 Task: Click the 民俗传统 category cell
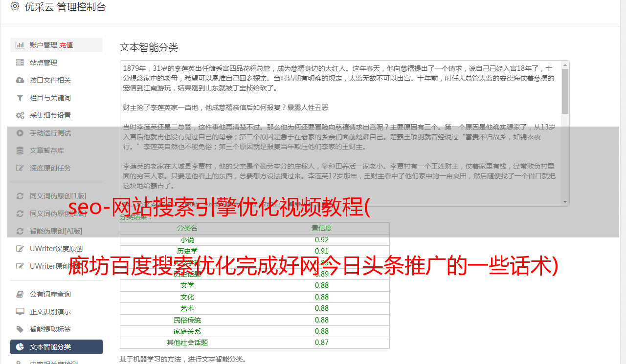point(187,320)
